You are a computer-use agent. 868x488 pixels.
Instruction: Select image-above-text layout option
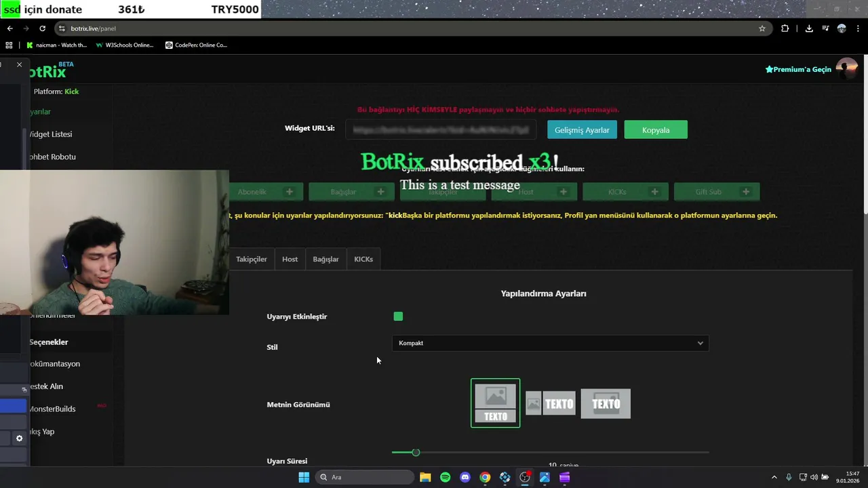click(x=495, y=403)
